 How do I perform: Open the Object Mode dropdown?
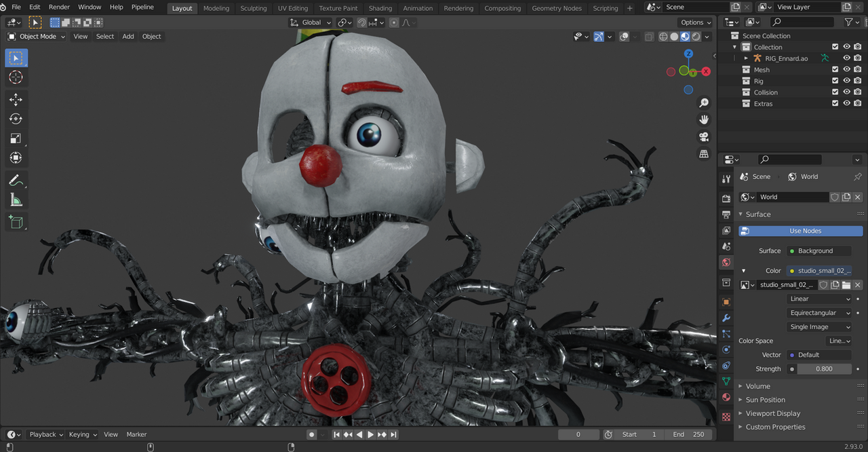coord(37,37)
